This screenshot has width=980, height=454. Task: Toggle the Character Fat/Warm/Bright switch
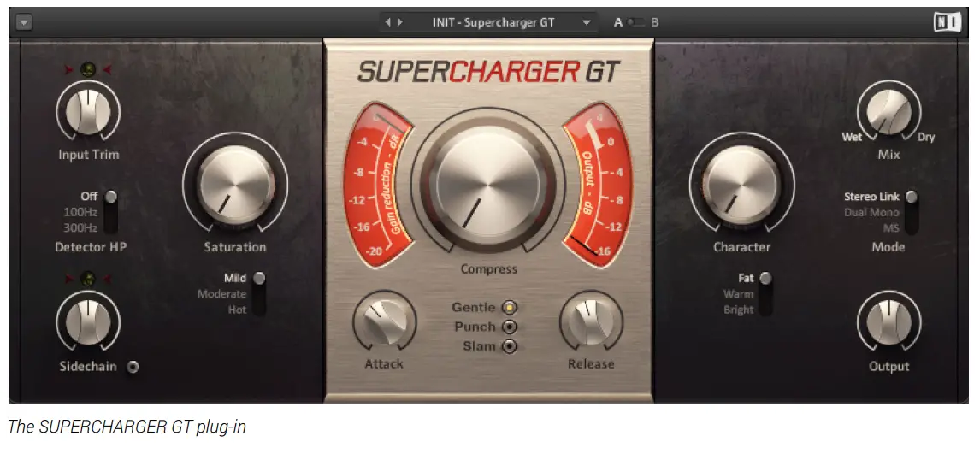[765, 293]
